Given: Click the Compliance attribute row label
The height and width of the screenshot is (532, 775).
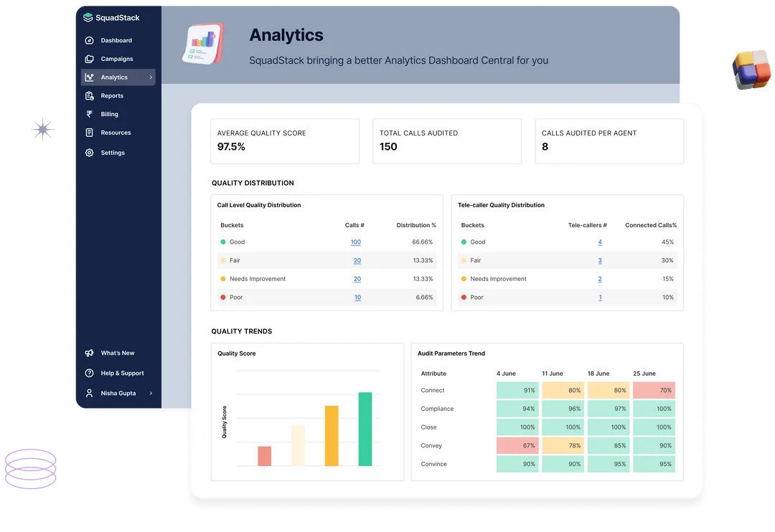Looking at the screenshot, I should click(x=437, y=409).
